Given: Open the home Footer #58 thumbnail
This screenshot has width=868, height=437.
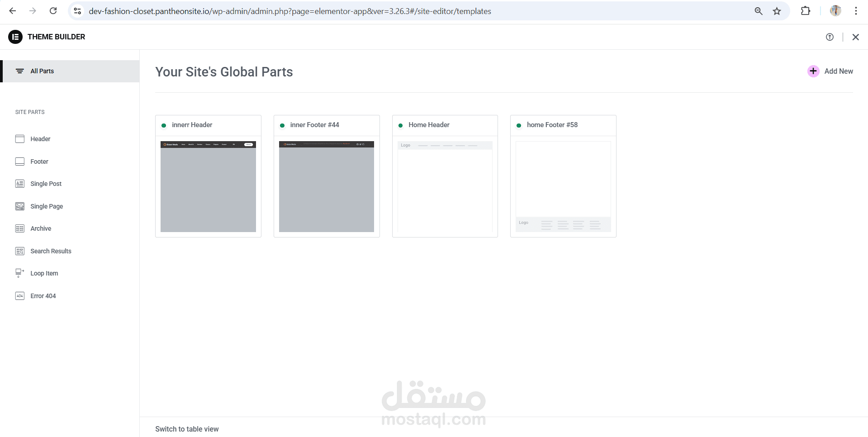Looking at the screenshot, I should (563, 186).
